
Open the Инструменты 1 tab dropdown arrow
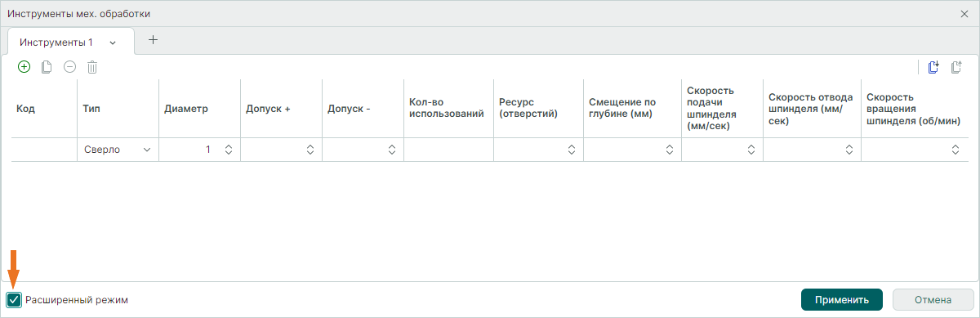[x=113, y=42]
